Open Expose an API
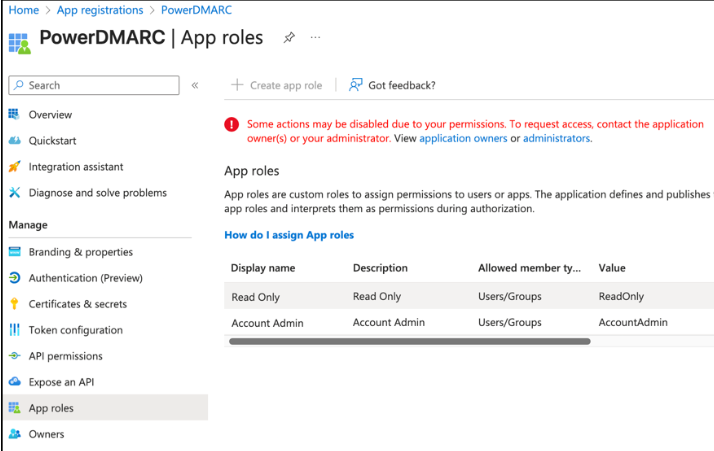The height and width of the screenshot is (451, 714). [x=61, y=382]
